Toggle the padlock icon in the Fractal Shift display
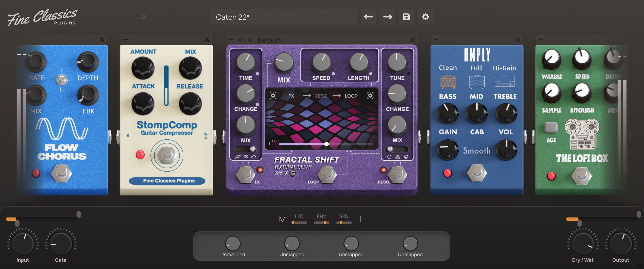Screen dimensions: 644x269 [272, 143]
